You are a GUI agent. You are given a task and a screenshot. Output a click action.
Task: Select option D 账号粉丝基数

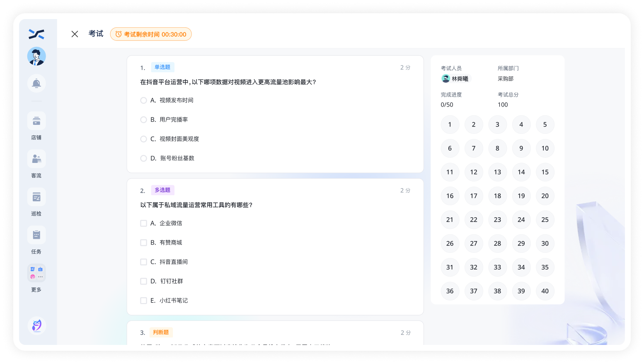[143, 158]
